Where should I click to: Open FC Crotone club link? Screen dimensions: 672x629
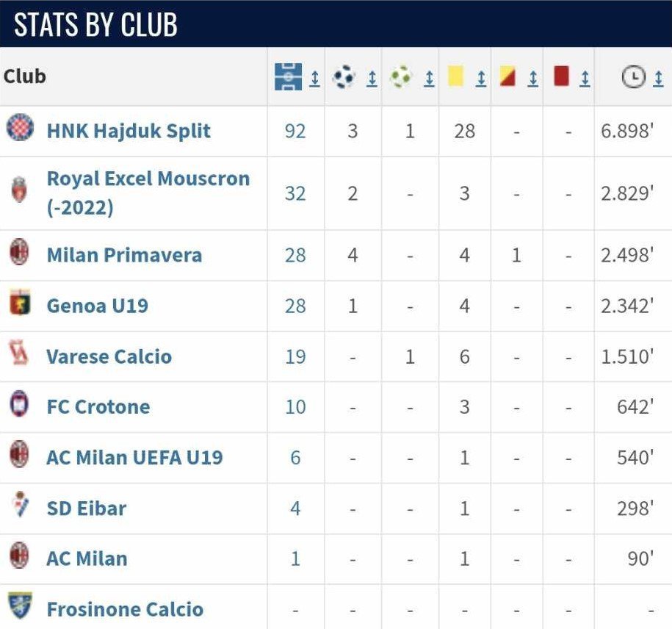98,407
